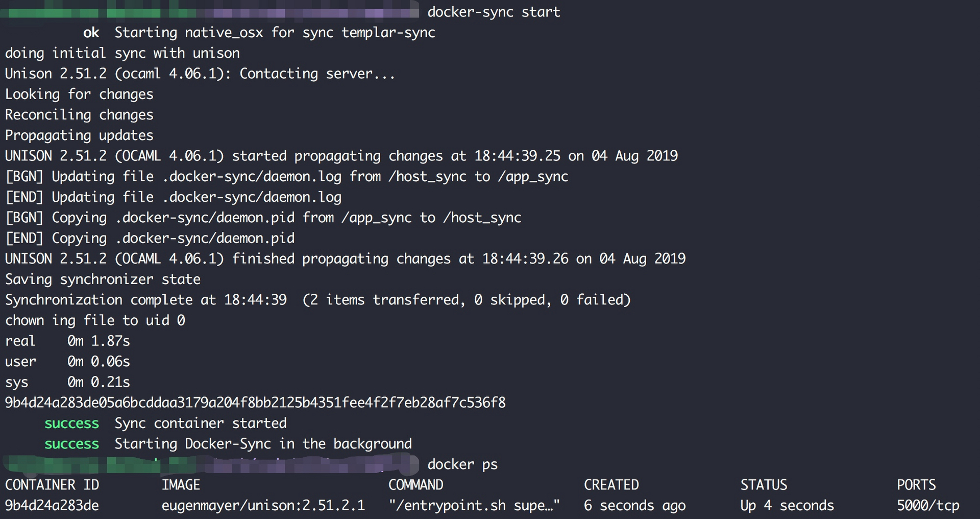This screenshot has width=980, height=519.
Task: Click the 'Synchronization complete' output line
Action: coord(318,300)
